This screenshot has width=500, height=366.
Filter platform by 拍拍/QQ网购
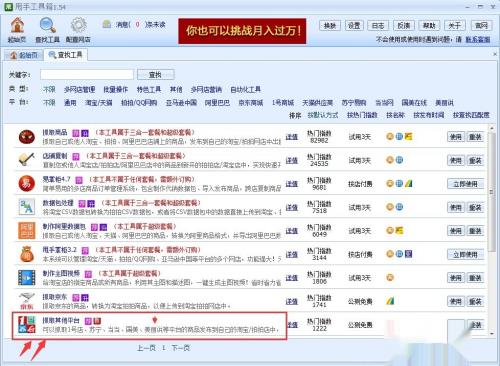click(x=139, y=103)
